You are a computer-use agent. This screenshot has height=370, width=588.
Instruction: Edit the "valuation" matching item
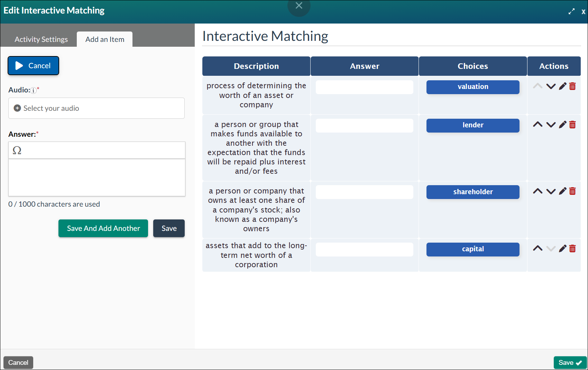tap(562, 86)
